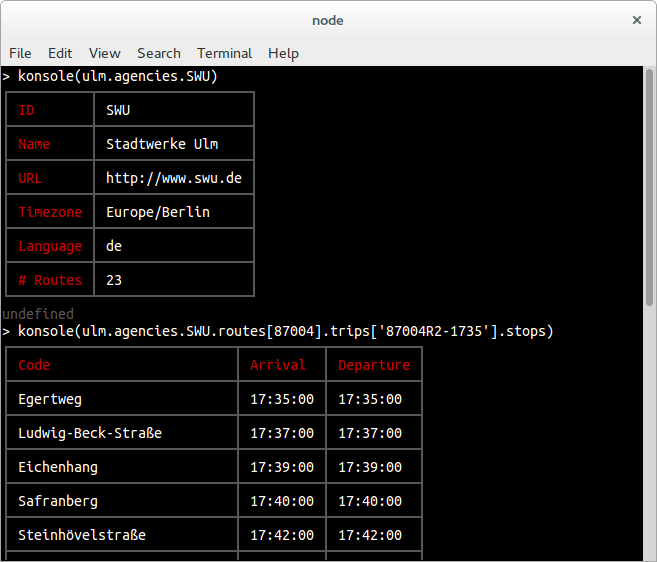Viewport: 657px width, 562px height.
Task: Open the Search menu
Action: click(159, 53)
